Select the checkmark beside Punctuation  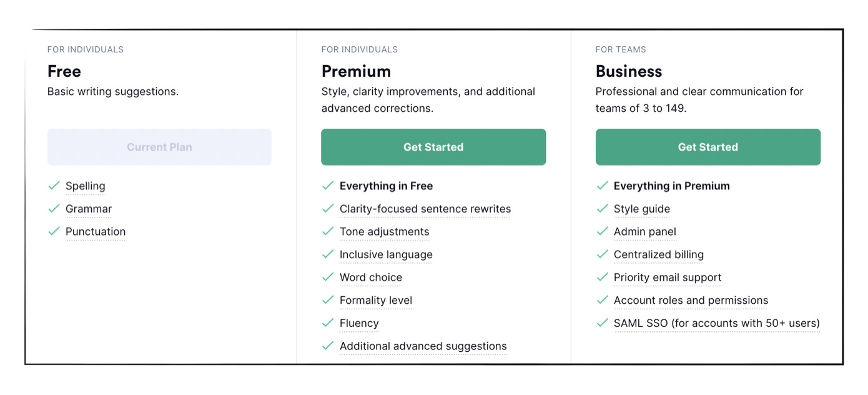(54, 231)
